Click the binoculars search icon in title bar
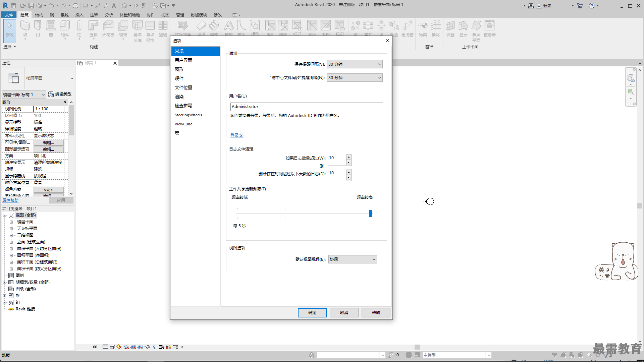This screenshot has width=644, height=362. click(531, 6)
